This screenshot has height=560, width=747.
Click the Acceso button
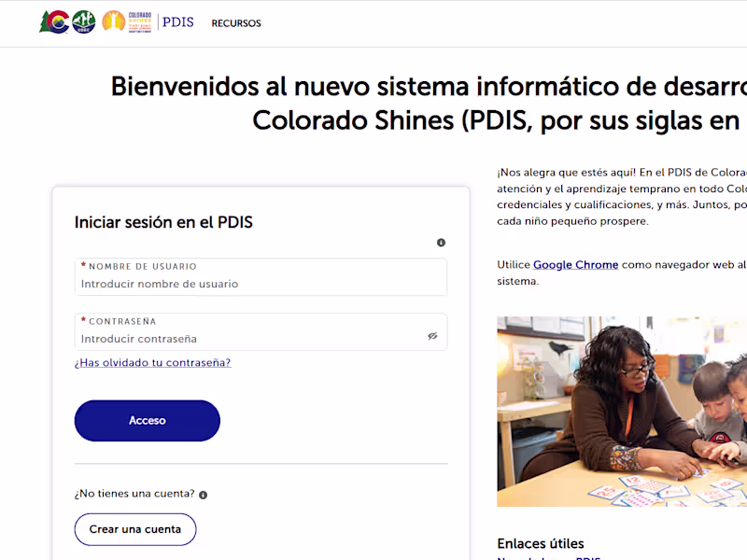coord(148,421)
